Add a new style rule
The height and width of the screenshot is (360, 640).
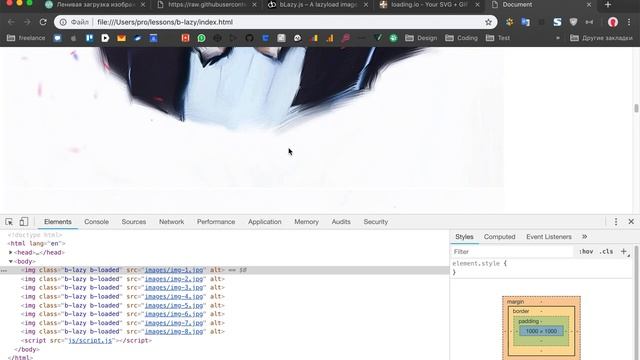pyautogui.click(x=624, y=251)
